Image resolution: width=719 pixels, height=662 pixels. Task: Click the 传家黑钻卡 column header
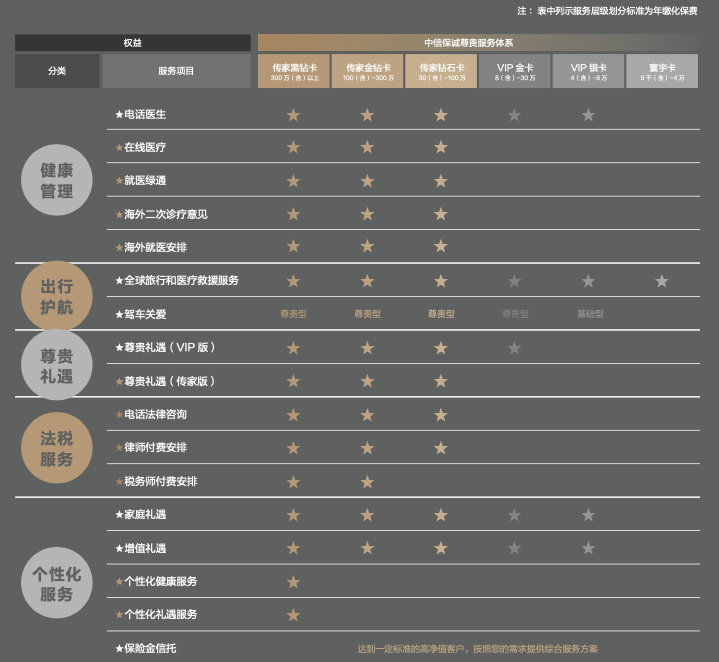coord(293,71)
